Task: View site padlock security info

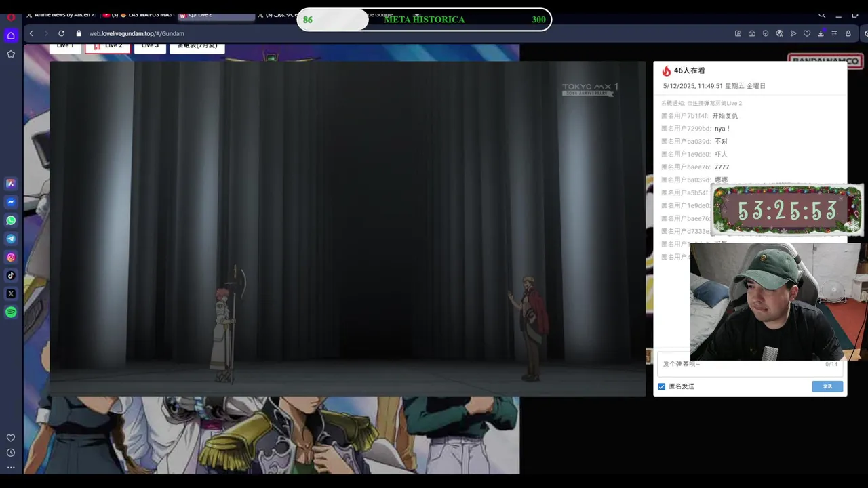Action: point(79,33)
